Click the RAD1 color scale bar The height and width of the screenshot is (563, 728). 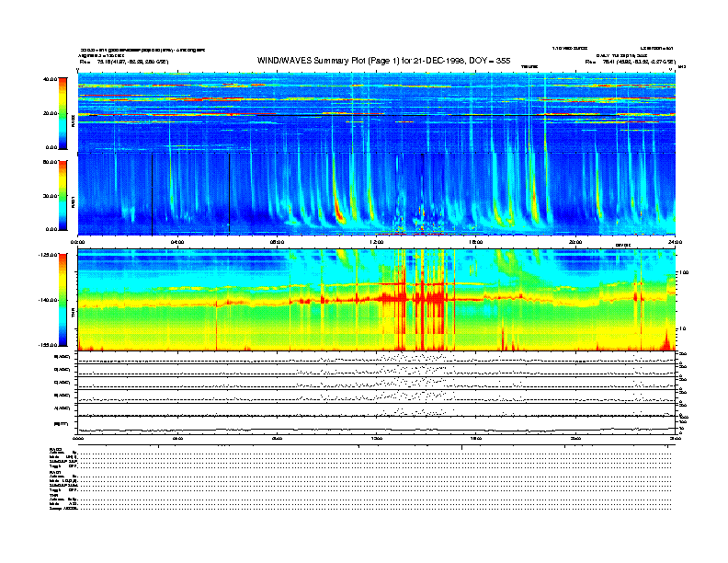click(x=63, y=195)
